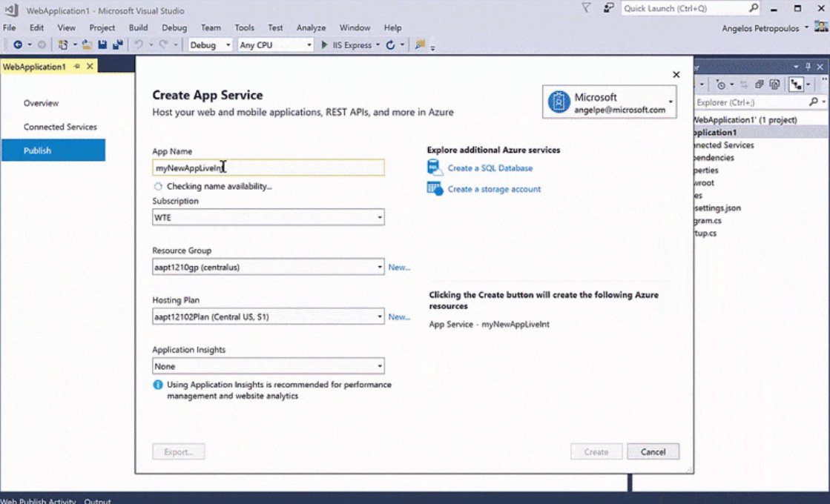
Task: Click the App Name text field
Action: click(268, 168)
